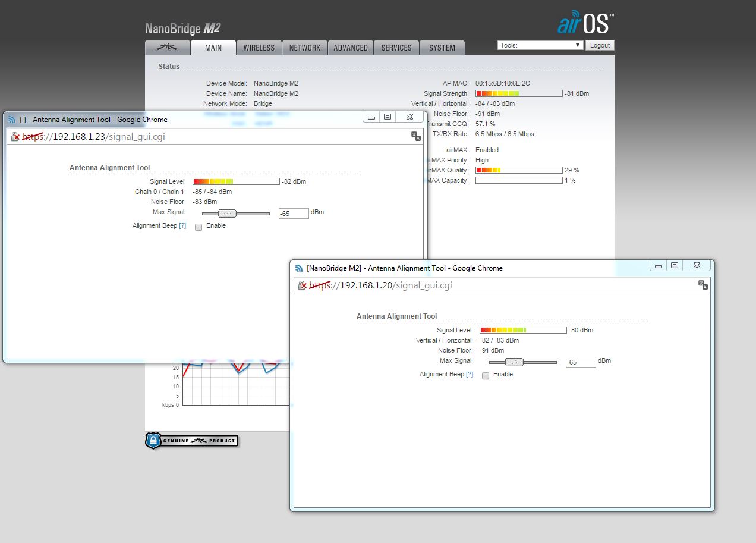The height and width of the screenshot is (543, 756).
Task: Minimize the 192.168.1.23 Antenna Alignment window
Action: pos(371,117)
